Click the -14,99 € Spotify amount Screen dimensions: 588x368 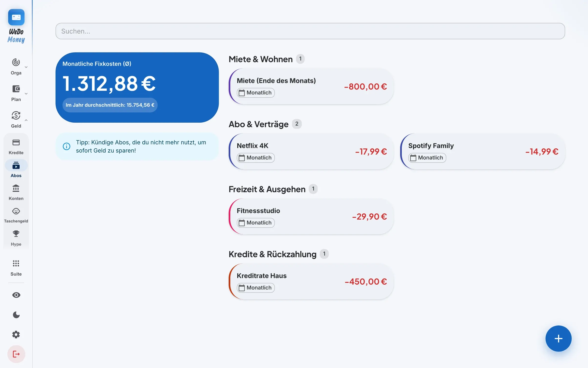tap(542, 152)
